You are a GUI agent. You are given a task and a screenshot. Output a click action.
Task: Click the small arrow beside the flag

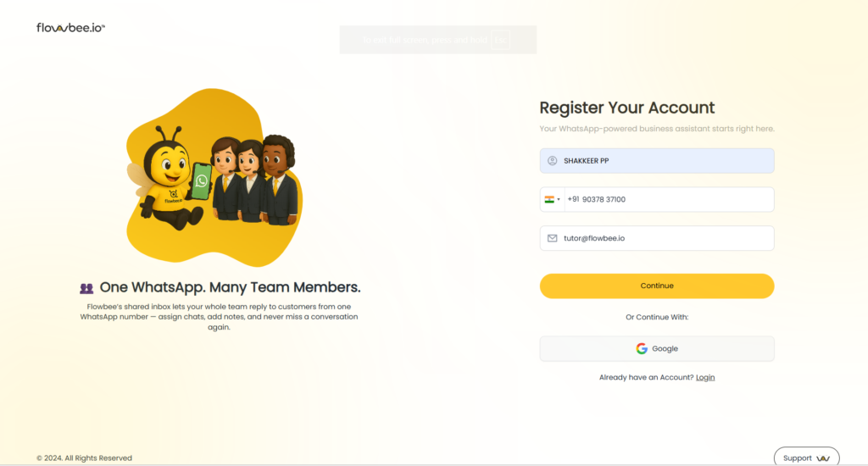pos(559,200)
